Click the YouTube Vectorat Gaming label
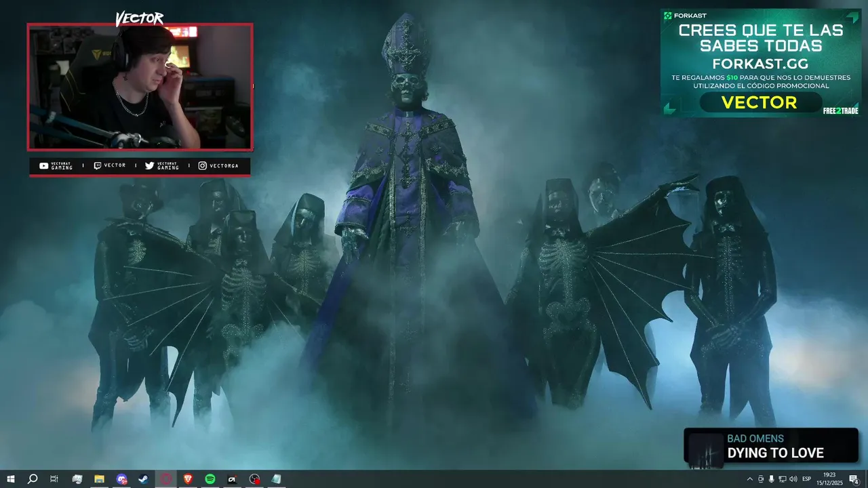868x488 pixels. (x=56, y=166)
